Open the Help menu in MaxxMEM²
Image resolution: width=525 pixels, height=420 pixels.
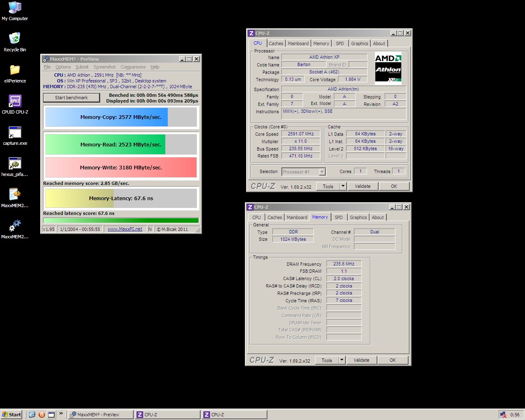point(155,67)
